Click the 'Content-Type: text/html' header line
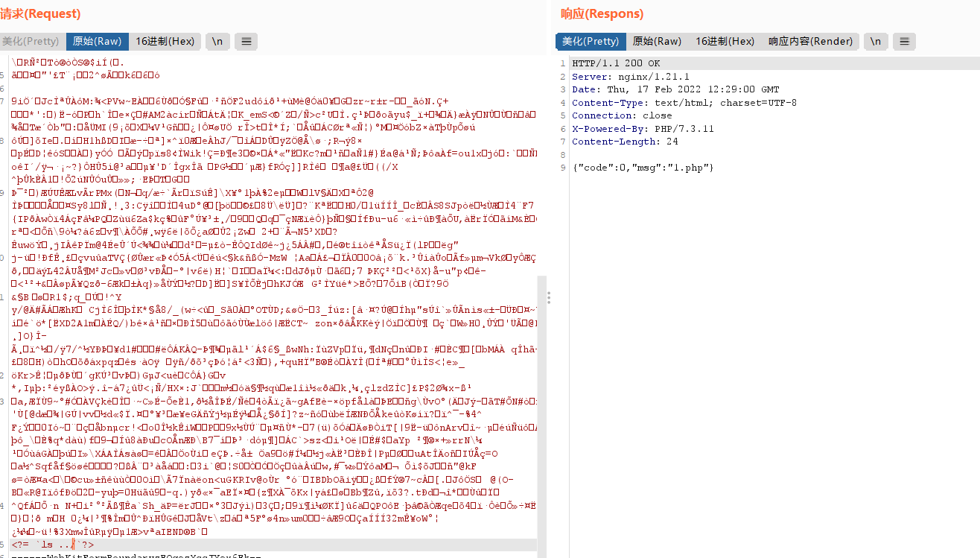 (x=684, y=103)
